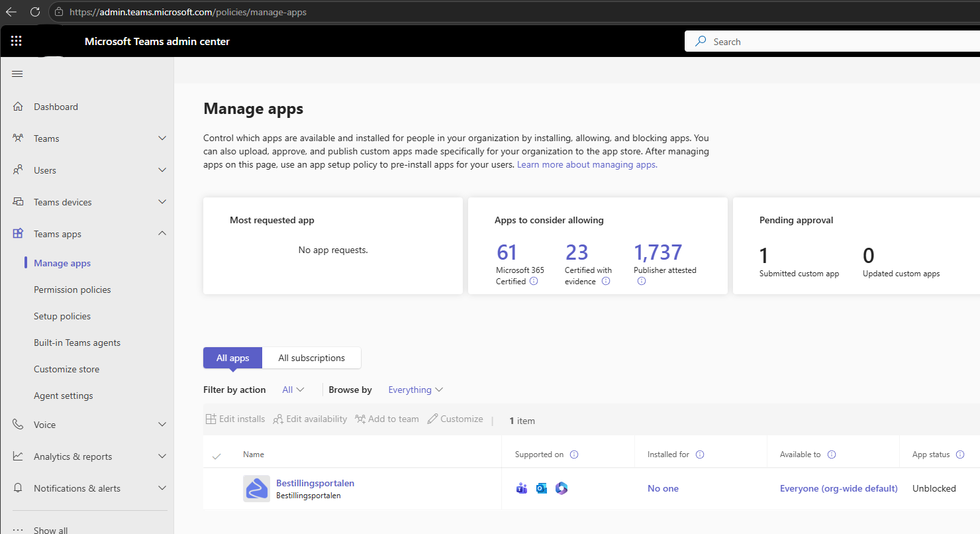Image resolution: width=980 pixels, height=534 pixels.
Task: Click the search magnifier icon
Action: (x=701, y=41)
